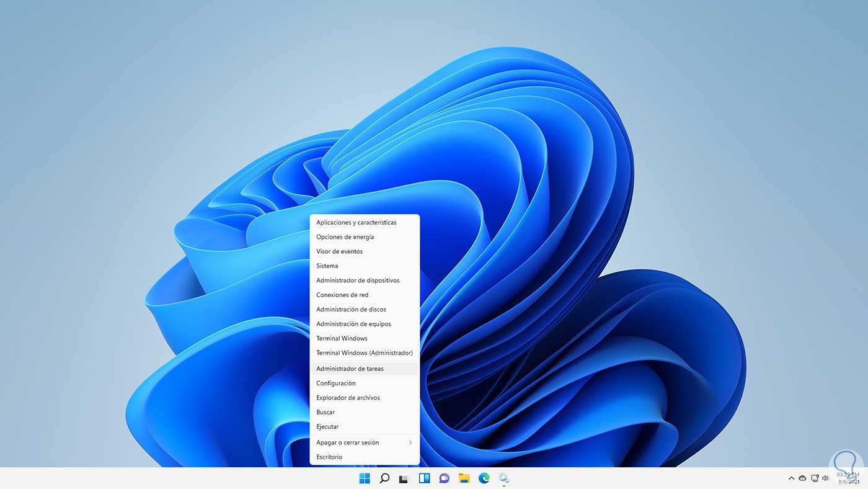Expand 'Apagar o cerrar sesión' submenu
The height and width of the screenshot is (489, 868).
[364, 442]
